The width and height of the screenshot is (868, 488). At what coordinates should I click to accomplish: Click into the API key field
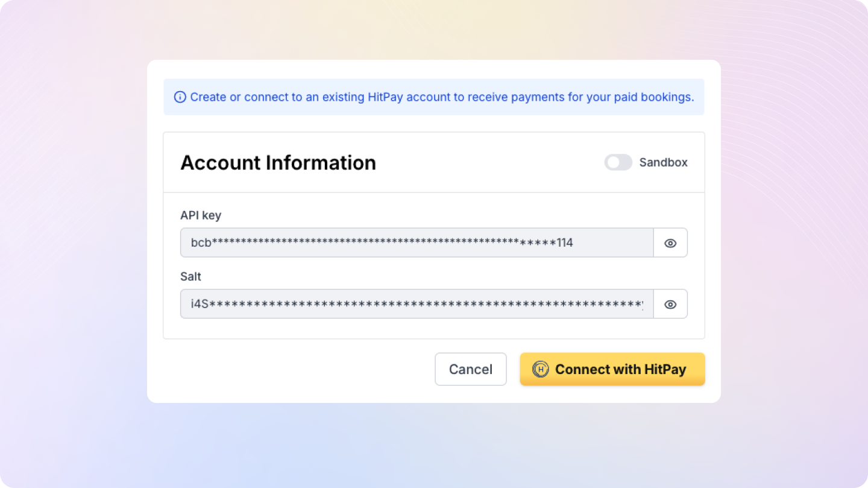(x=417, y=243)
